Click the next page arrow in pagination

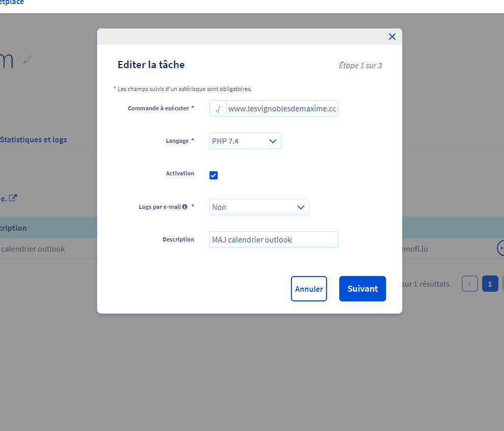click(x=502, y=284)
